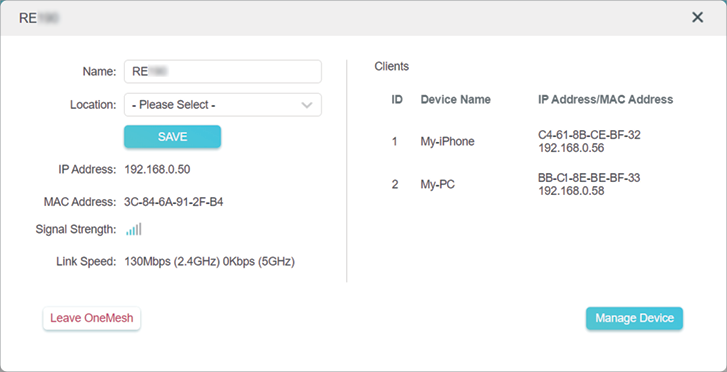Click into the Name input field

pos(223,71)
